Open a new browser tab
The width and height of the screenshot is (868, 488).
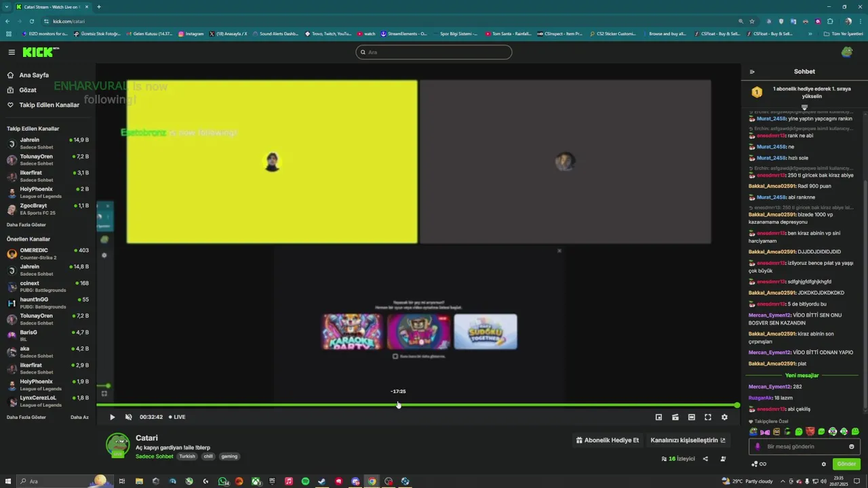(99, 7)
